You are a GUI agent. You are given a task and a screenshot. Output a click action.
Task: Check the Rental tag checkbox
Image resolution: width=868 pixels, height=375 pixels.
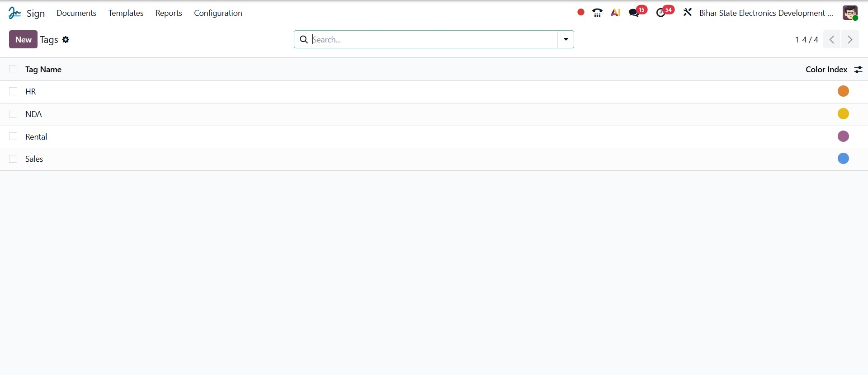(13, 136)
